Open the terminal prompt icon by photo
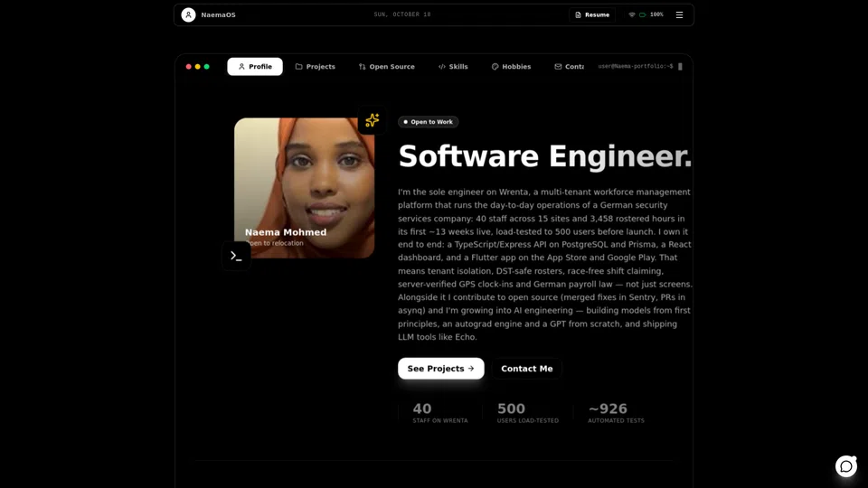The image size is (868, 488). tap(236, 256)
